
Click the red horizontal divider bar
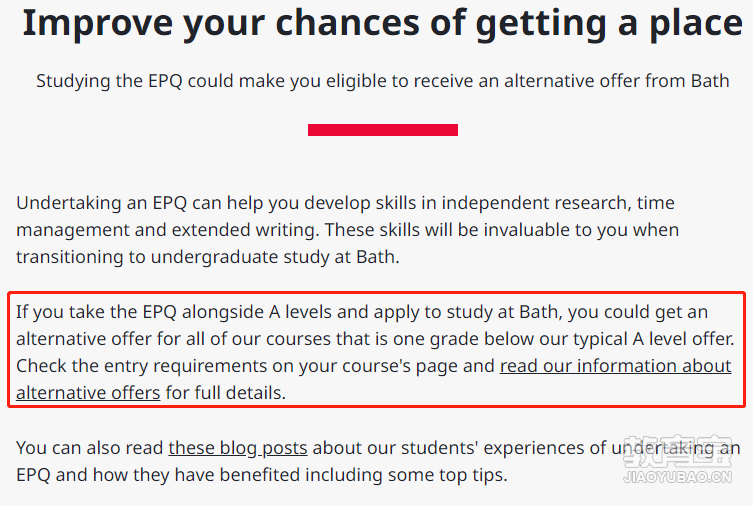pyautogui.click(x=383, y=130)
